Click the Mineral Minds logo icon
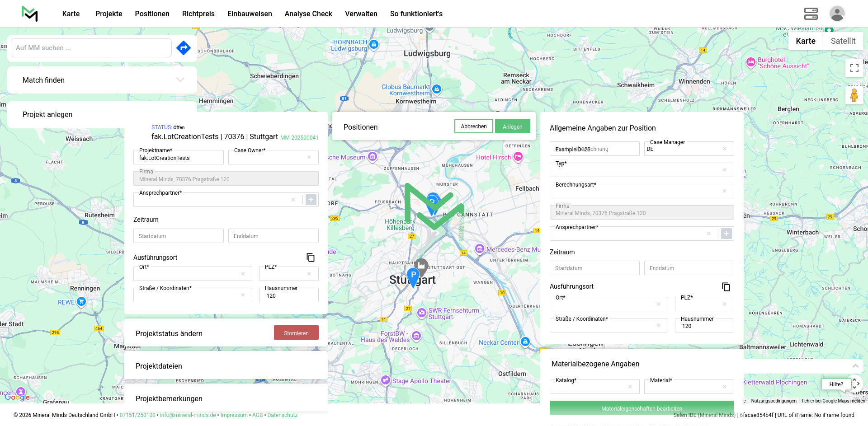Viewport: 868px width, 426px height. pos(30,14)
